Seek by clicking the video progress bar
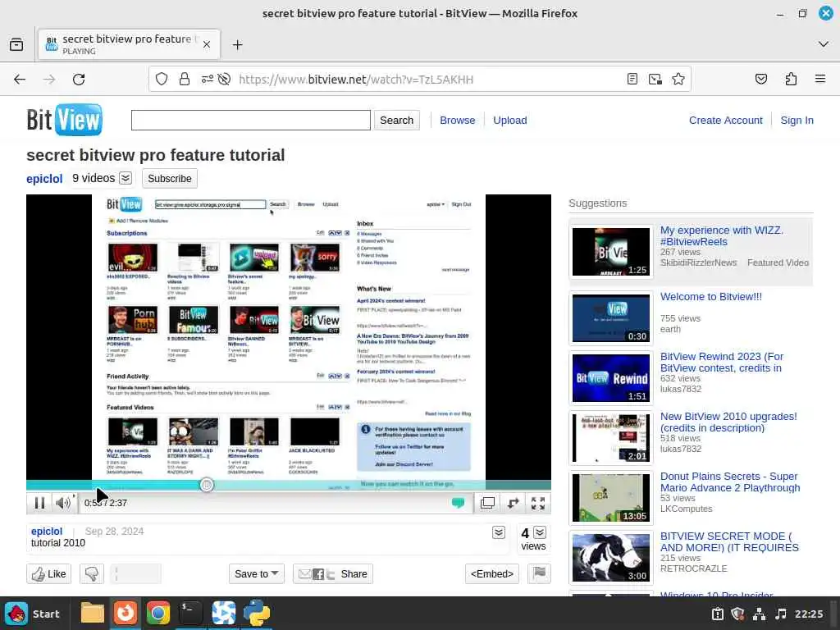This screenshot has width=840, height=630. (288, 485)
